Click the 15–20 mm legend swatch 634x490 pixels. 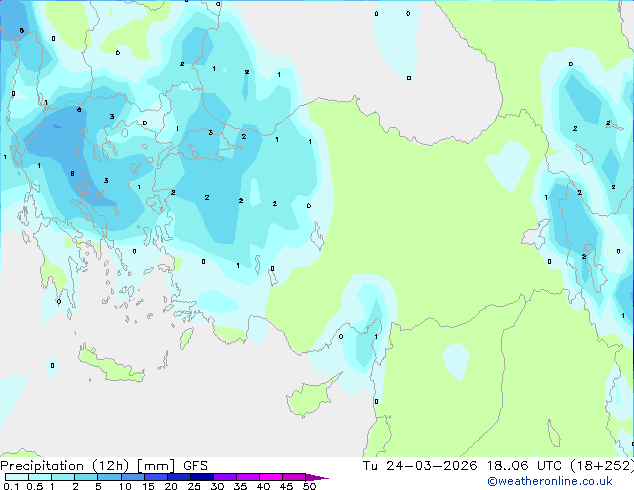156,477
